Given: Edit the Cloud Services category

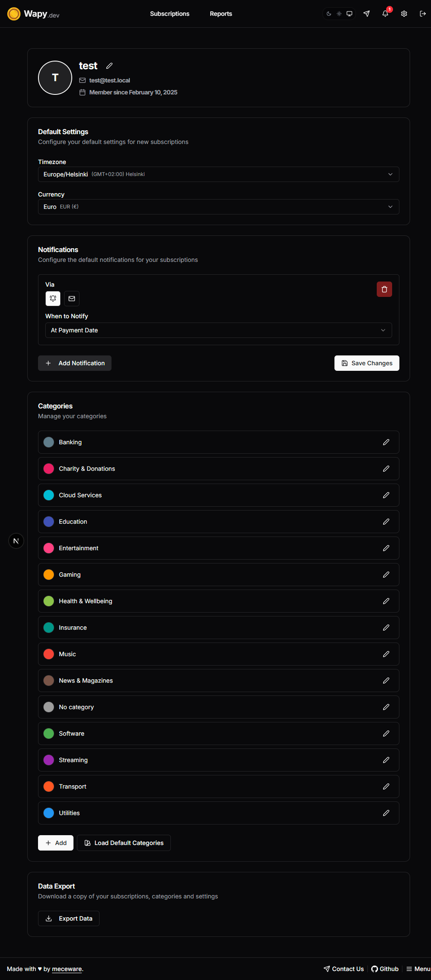Looking at the screenshot, I should pos(386,495).
